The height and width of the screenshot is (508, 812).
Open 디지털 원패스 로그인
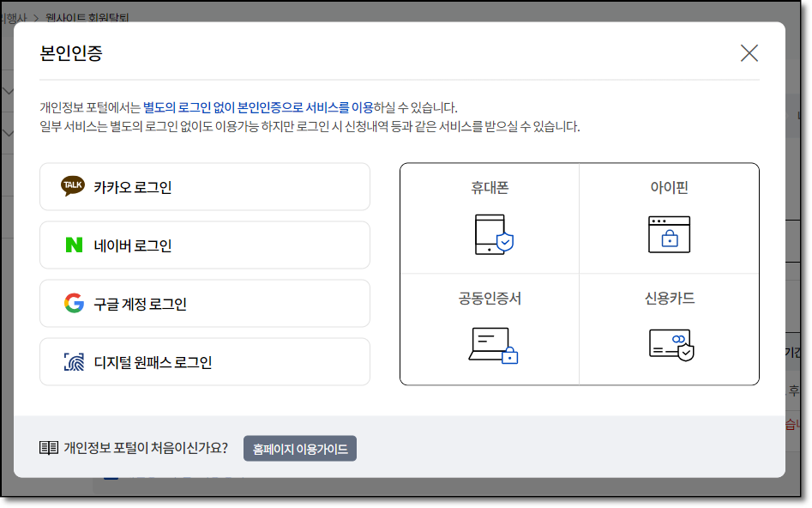tap(204, 361)
